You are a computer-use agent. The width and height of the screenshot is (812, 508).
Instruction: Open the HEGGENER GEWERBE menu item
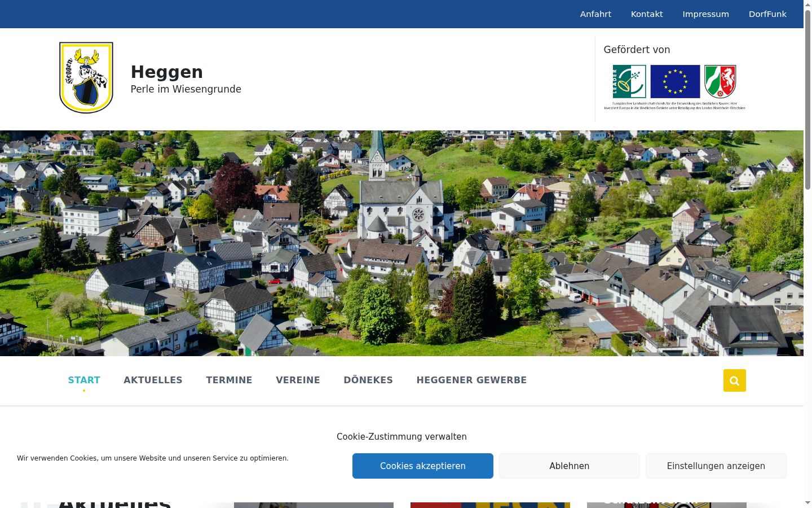[x=471, y=380]
